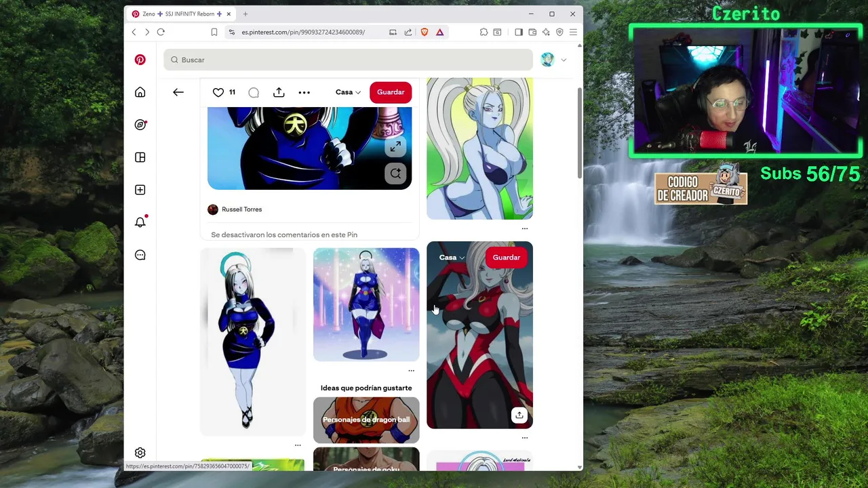Click the Buscar search field
The image size is (868, 488).
click(x=348, y=60)
